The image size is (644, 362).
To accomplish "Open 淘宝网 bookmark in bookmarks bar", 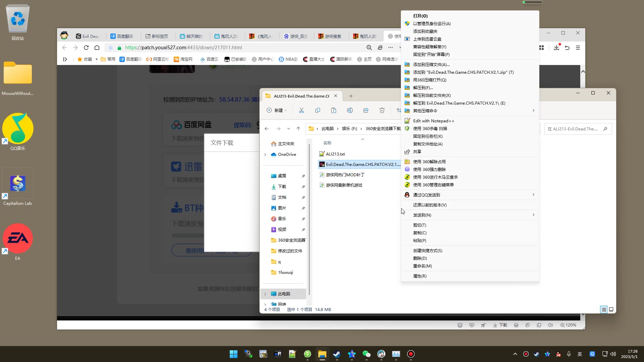I will [x=183, y=59].
